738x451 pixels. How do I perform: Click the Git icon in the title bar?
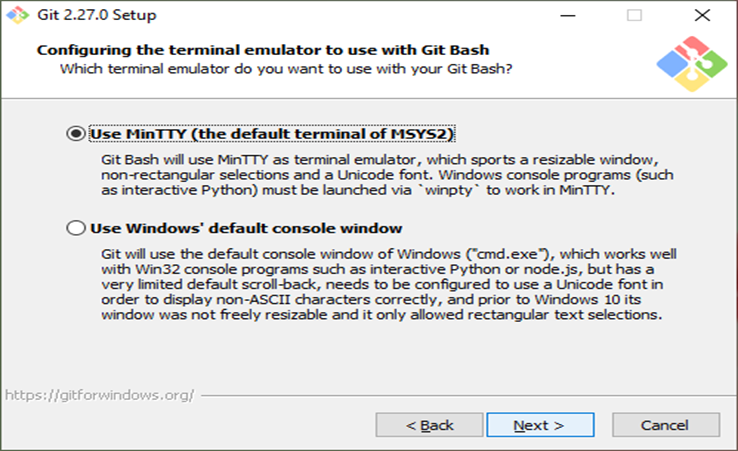17,15
